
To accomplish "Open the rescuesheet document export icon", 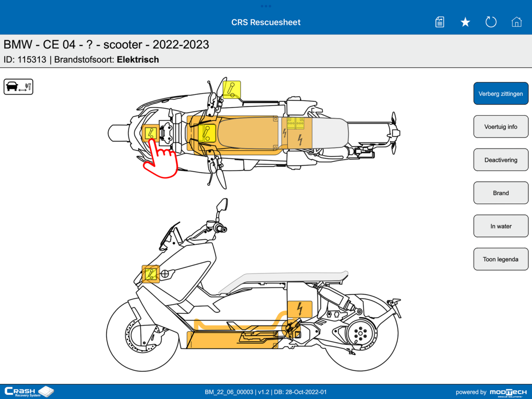I will point(439,21).
